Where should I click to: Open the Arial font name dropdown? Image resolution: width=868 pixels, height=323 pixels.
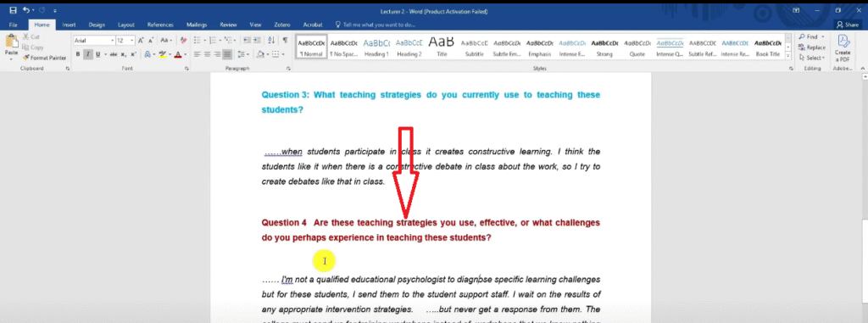(x=113, y=41)
